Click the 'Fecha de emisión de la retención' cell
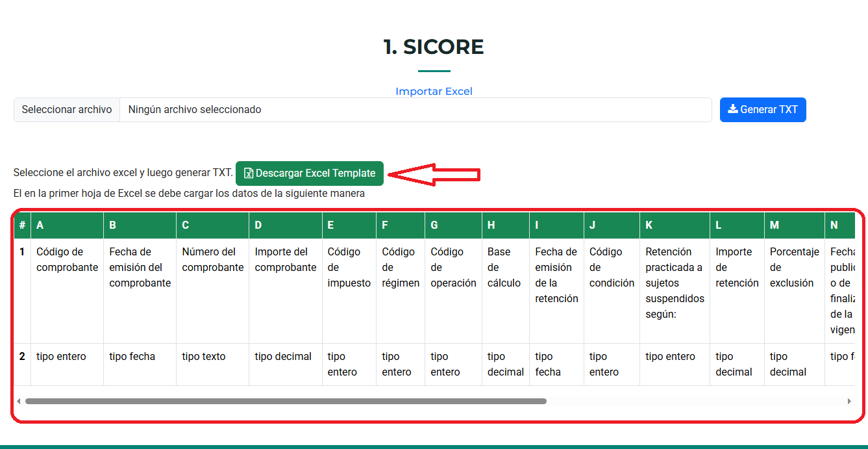The height and width of the screenshot is (449, 868). click(556, 291)
